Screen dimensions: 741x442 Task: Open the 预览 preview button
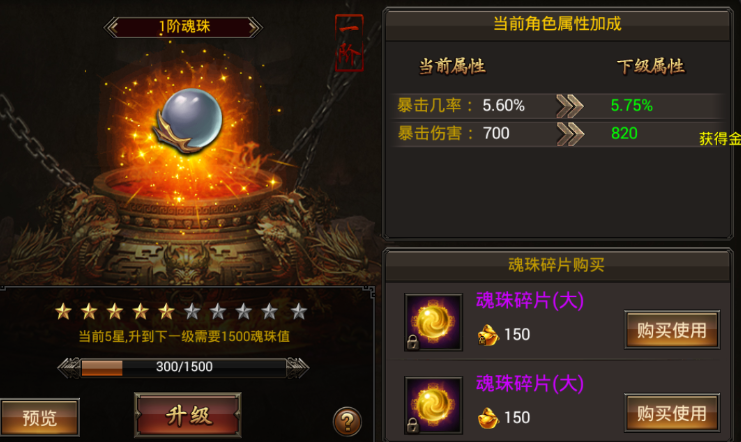coord(39,417)
